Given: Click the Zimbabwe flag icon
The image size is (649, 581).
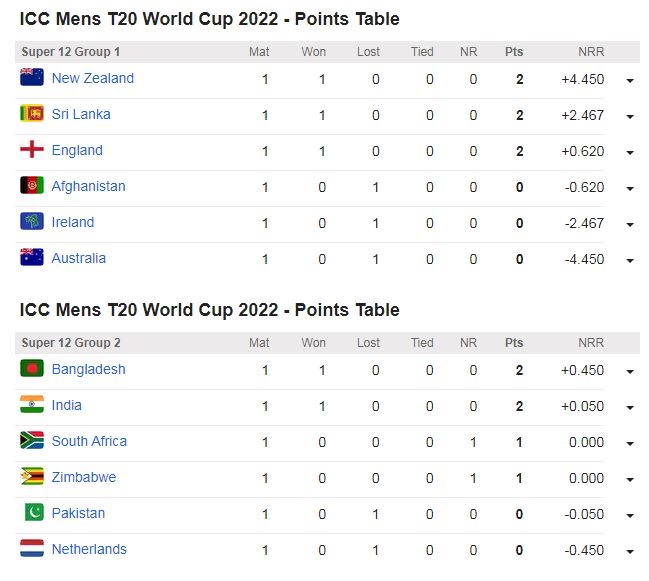Looking at the screenshot, I should pyautogui.click(x=32, y=477).
